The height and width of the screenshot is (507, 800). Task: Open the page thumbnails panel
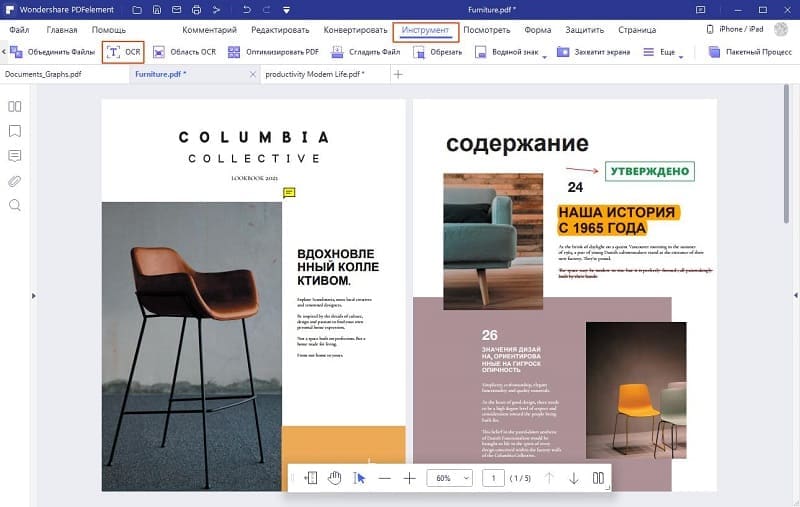[15, 107]
